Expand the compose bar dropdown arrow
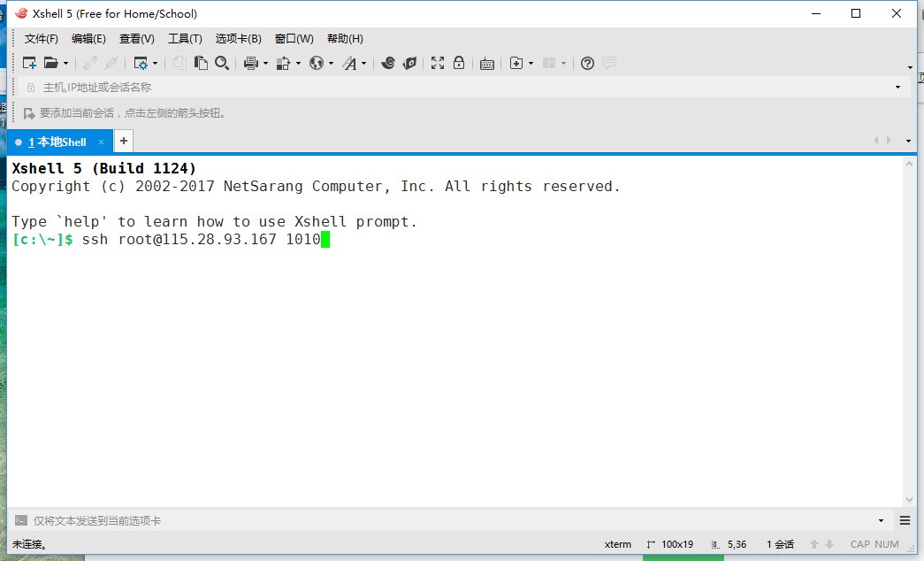924x561 pixels. pyautogui.click(x=881, y=521)
